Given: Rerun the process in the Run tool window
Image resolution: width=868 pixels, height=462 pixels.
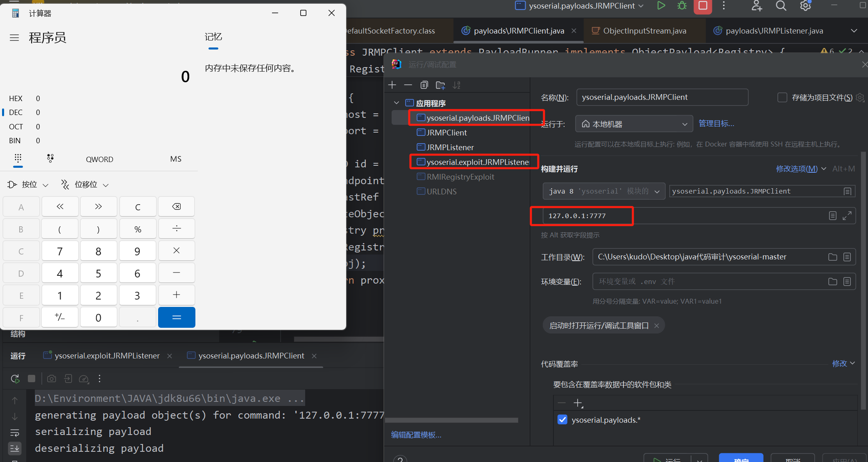Looking at the screenshot, I should coord(15,379).
